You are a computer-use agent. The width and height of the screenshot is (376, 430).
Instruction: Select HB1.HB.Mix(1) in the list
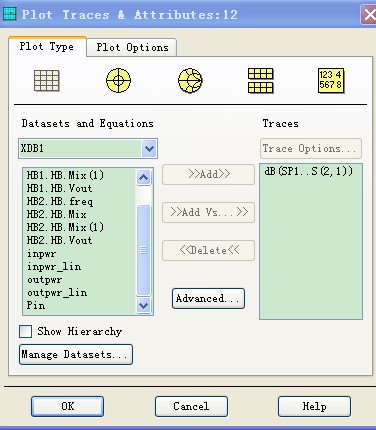click(x=65, y=175)
